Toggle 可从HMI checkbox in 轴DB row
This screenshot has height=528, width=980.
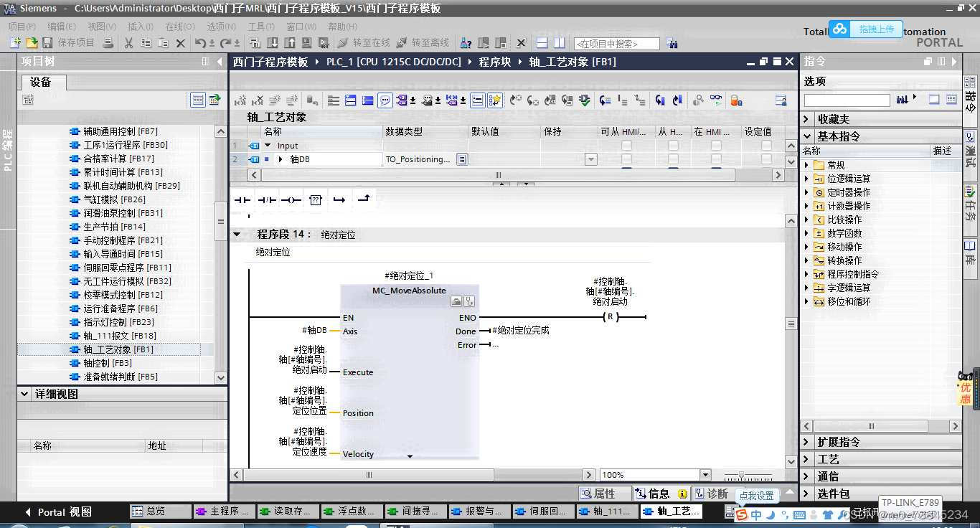coord(626,159)
